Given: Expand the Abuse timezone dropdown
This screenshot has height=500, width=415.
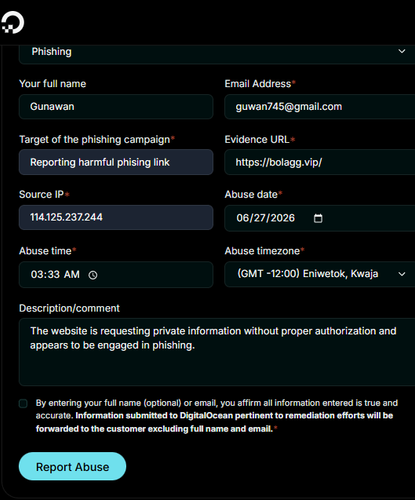Looking at the screenshot, I should [x=320, y=274].
